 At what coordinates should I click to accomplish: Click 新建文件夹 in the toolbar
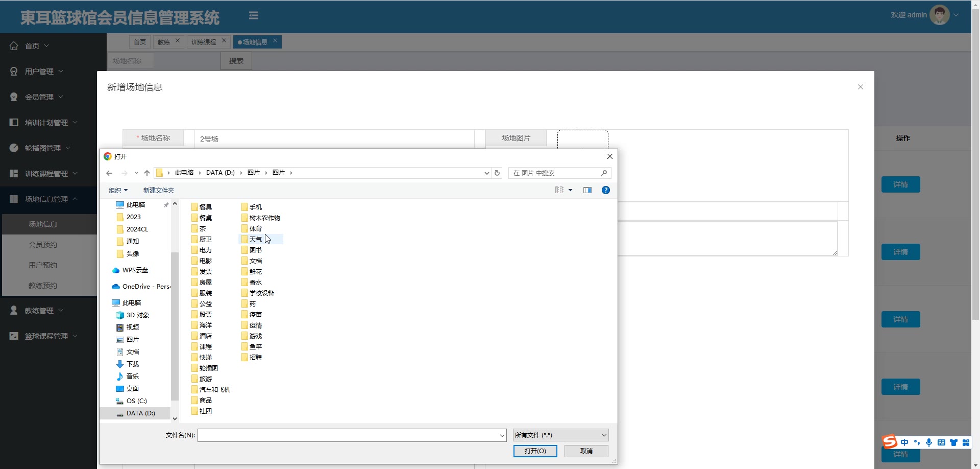click(x=158, y=191)
